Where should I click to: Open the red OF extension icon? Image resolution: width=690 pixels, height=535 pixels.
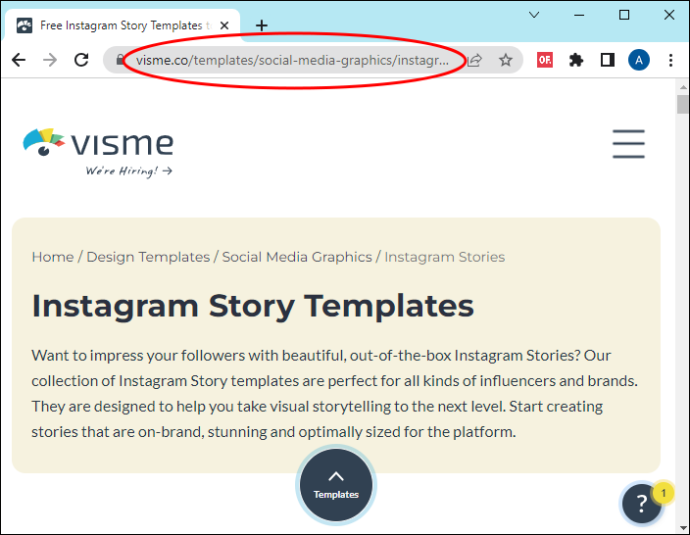[545, 60]
